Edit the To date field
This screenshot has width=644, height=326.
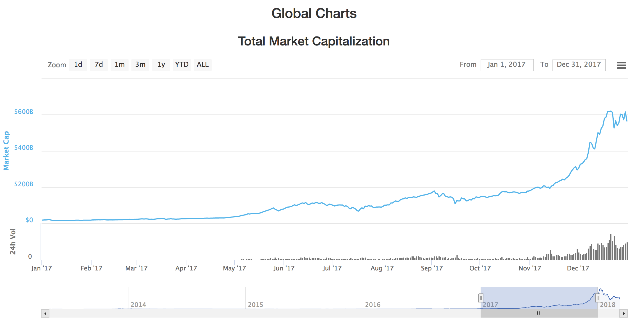tap(579, 65)
